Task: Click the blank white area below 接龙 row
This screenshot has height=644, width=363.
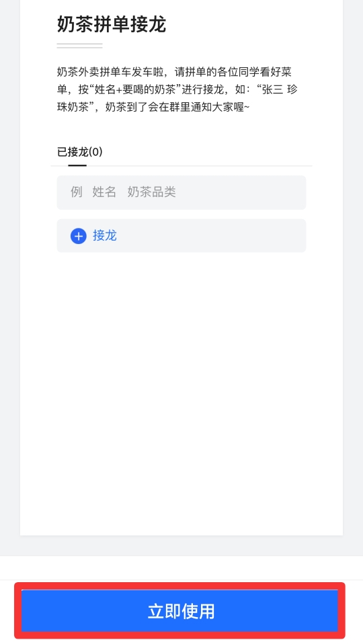Action: [x=182, y=390]
